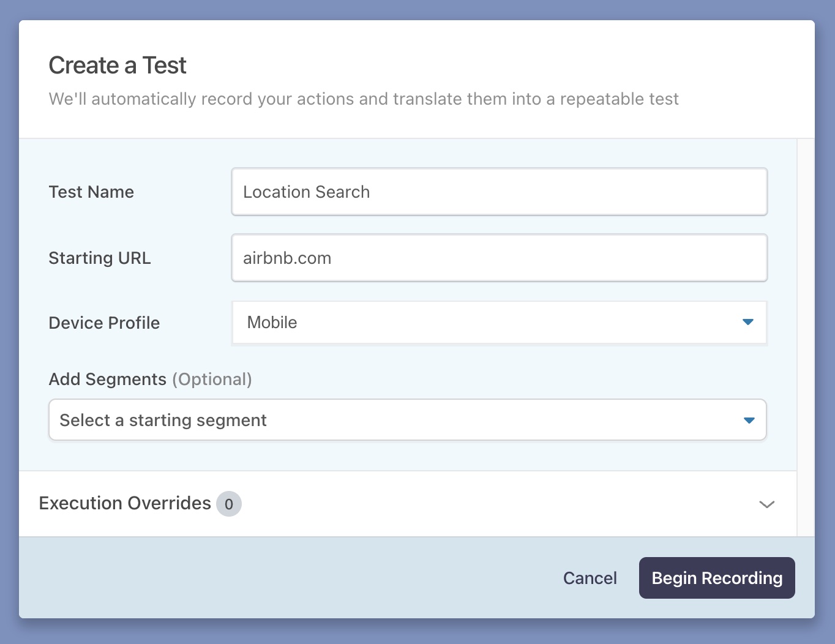Click the Test Name label
This screenshot has height=644, width=835.
[91, 192]
